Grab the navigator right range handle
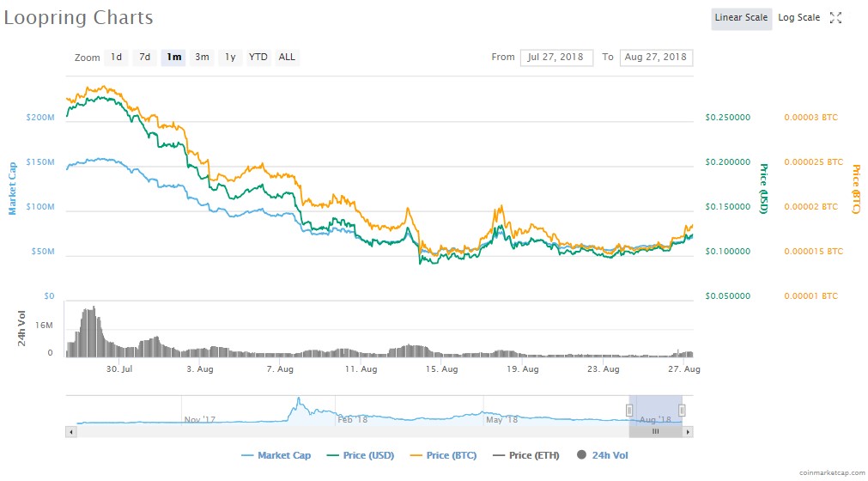 (682, 411)
